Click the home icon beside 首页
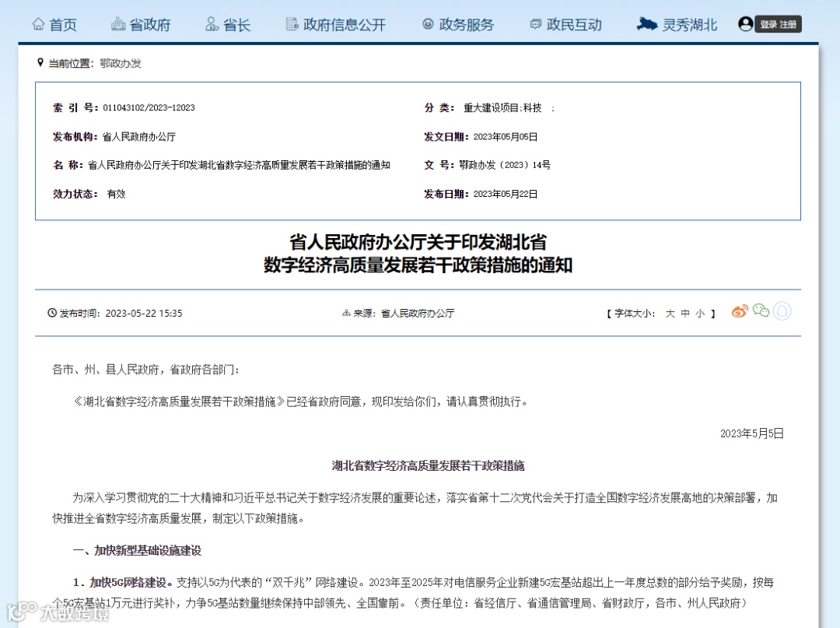This screenshot has width=840, height=628. point(39,24)
